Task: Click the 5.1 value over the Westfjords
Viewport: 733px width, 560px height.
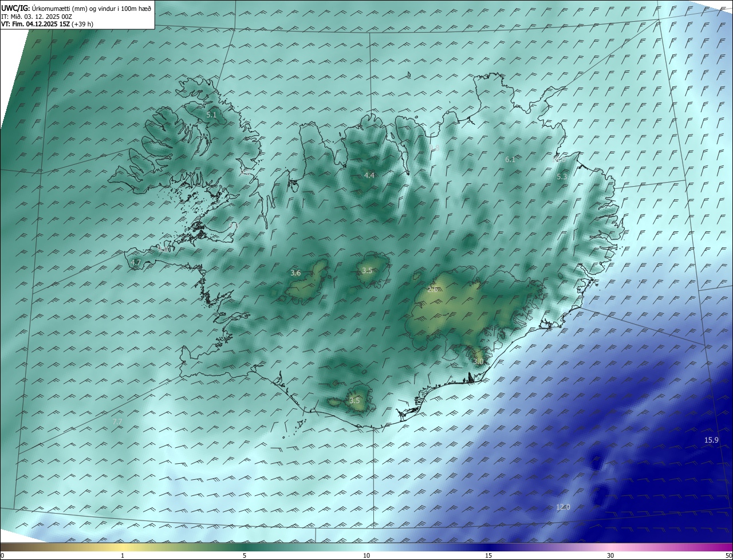Action: [x=211, y=115]
